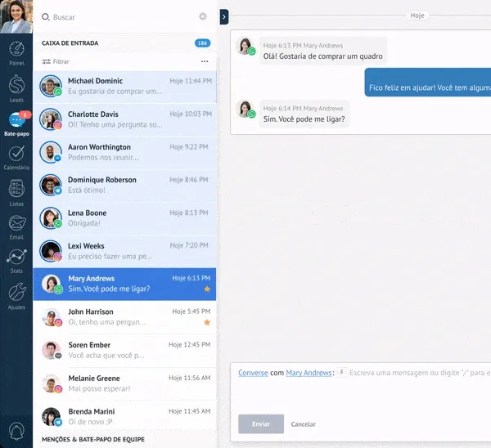
Task: Click the Hoje date divider label
Action: click(417, 16)
